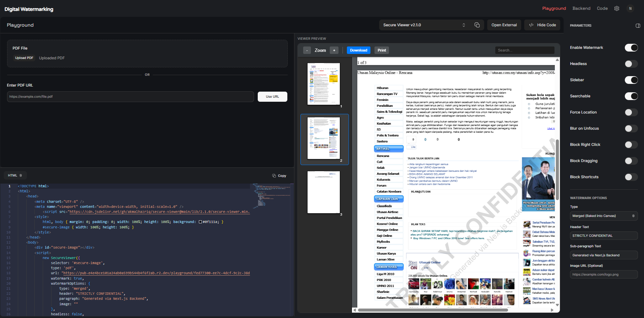Click the copy icon beside the viewer selector
This screenshot has width=644, height=318.
click(477, 25)
